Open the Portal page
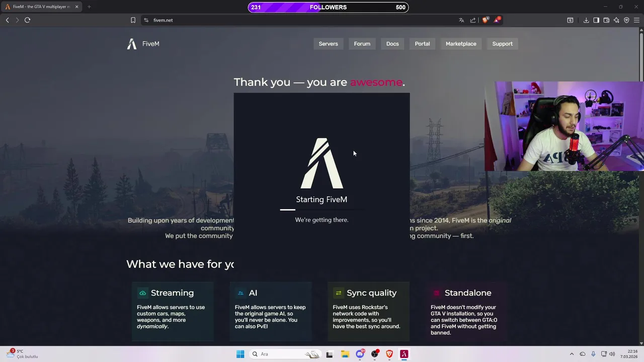Viewport: 644px width, 362px height. pos(422,44)
